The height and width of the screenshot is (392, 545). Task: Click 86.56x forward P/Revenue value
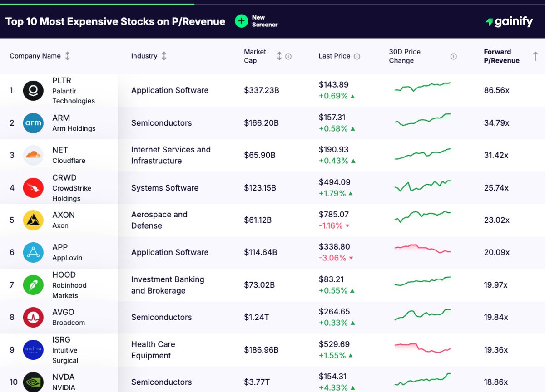point(496,90)
